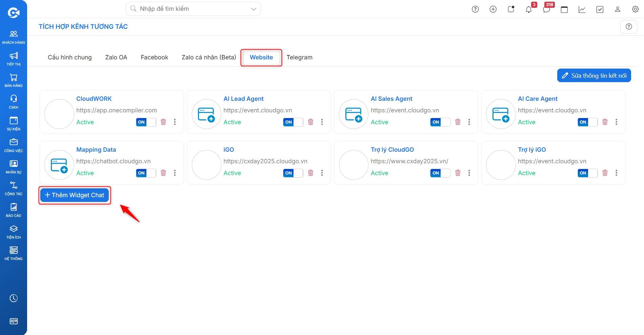Switch to Cấu hình chung tab
This screenshot has width=644, height=335.
point(70,57)
